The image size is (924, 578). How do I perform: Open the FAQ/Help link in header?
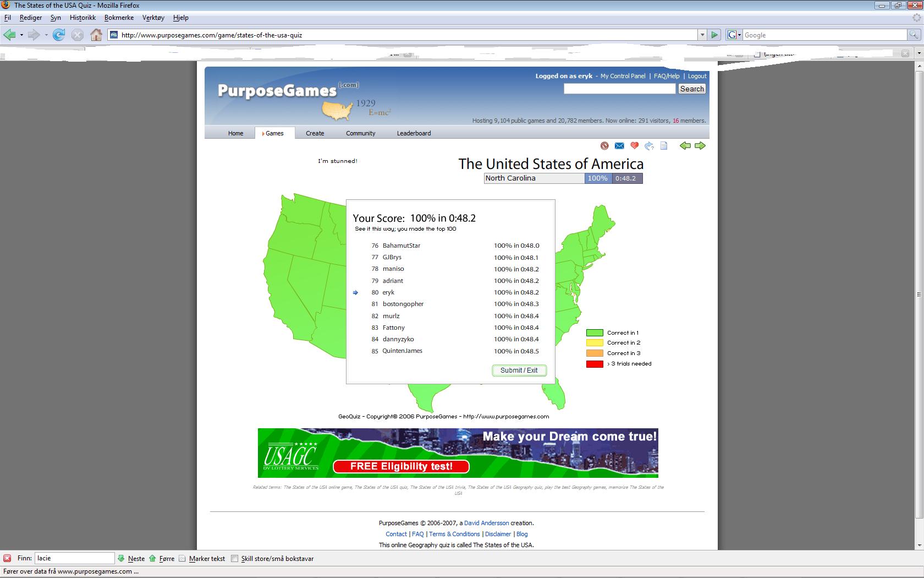coord(667,76)
